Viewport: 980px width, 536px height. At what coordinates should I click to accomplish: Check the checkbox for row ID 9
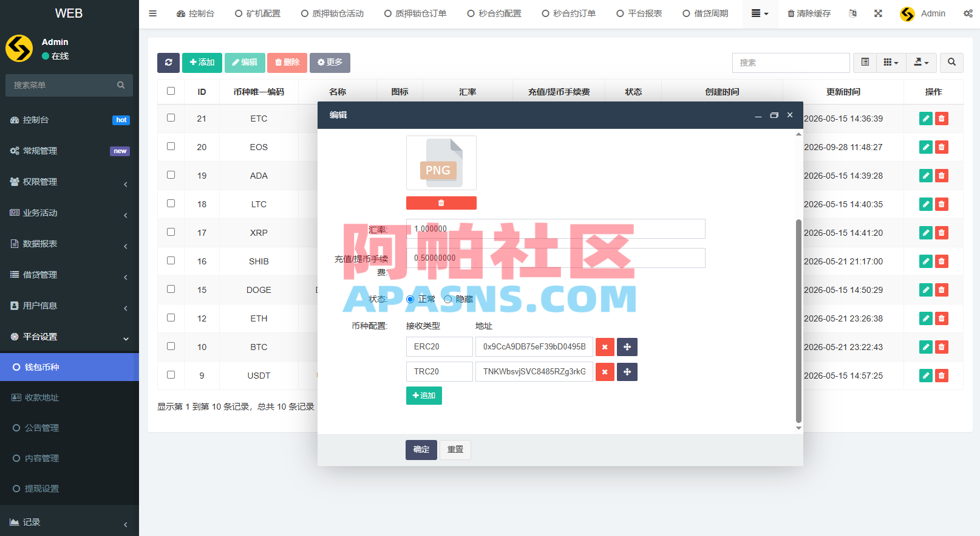click(171, 375)
